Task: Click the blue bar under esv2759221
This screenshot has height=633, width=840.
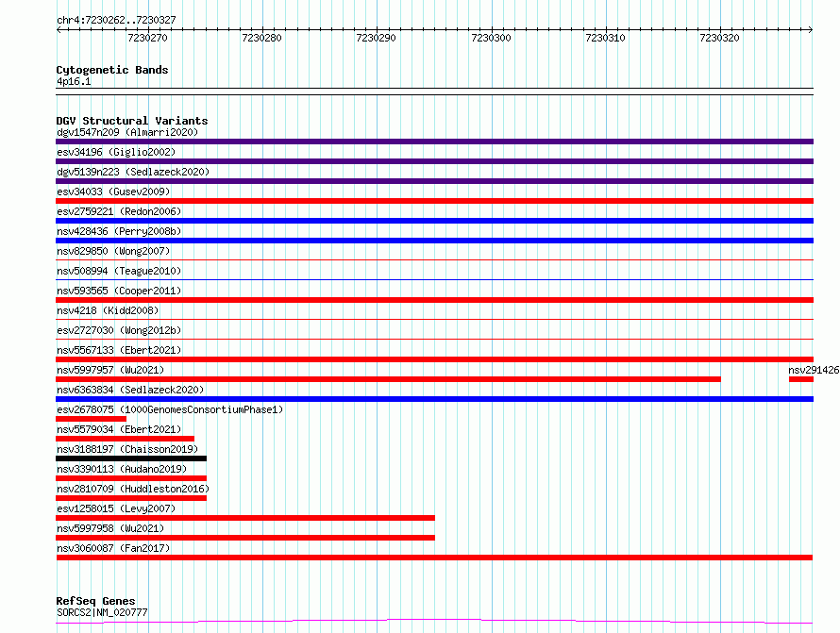Action: pos(434,221)
